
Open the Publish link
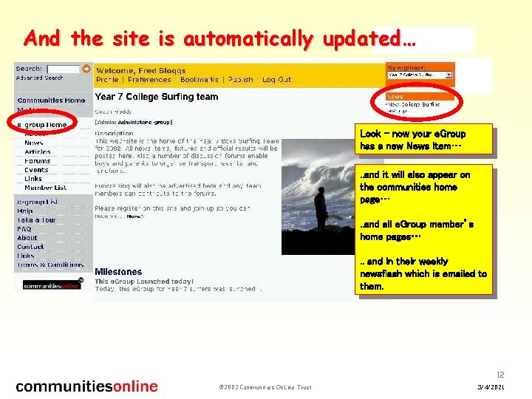[x=241, y=80]
